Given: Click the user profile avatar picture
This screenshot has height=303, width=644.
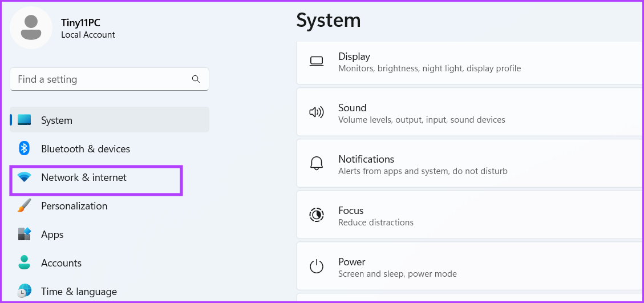Looking at the screenshot, I should click(31, 27).
